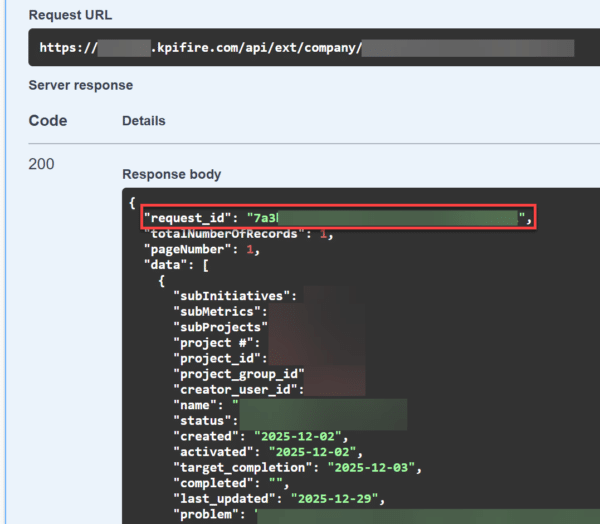Screen dimensions: 600x524
Task: Click the Code column header
Action: 48,121
